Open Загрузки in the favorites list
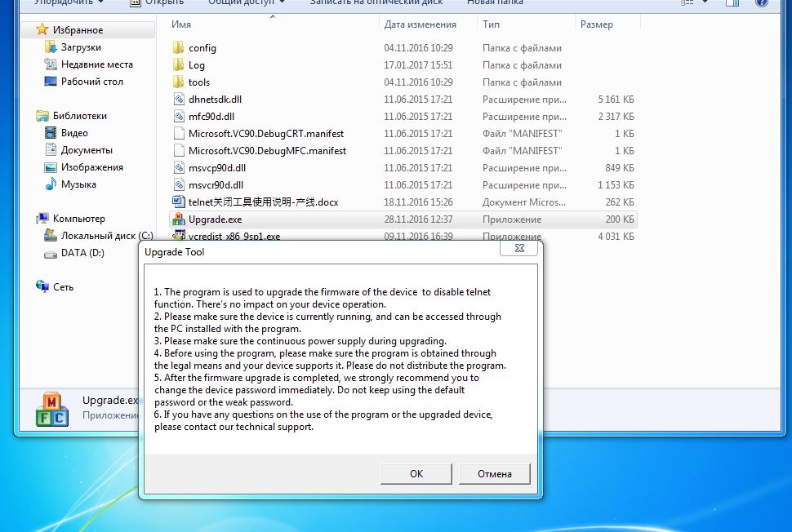The height and width of the screenshot is (532, 792). (80, 47)
